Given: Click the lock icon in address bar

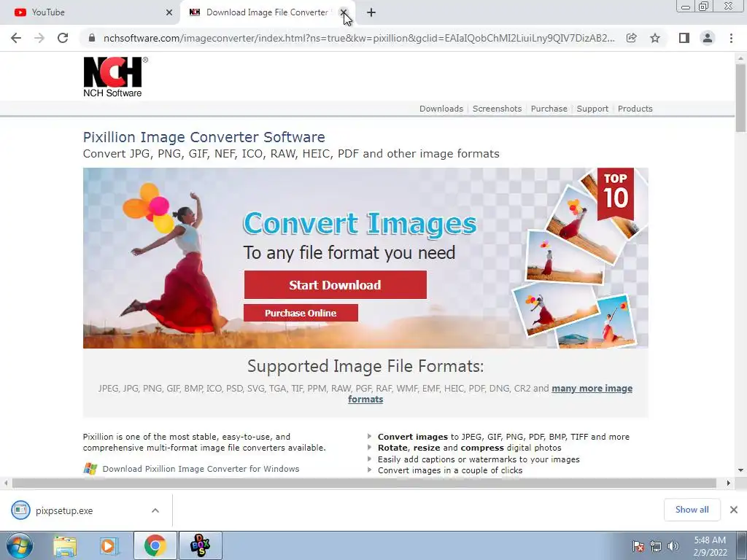Looking at the screenshot, I should [92, 38].
